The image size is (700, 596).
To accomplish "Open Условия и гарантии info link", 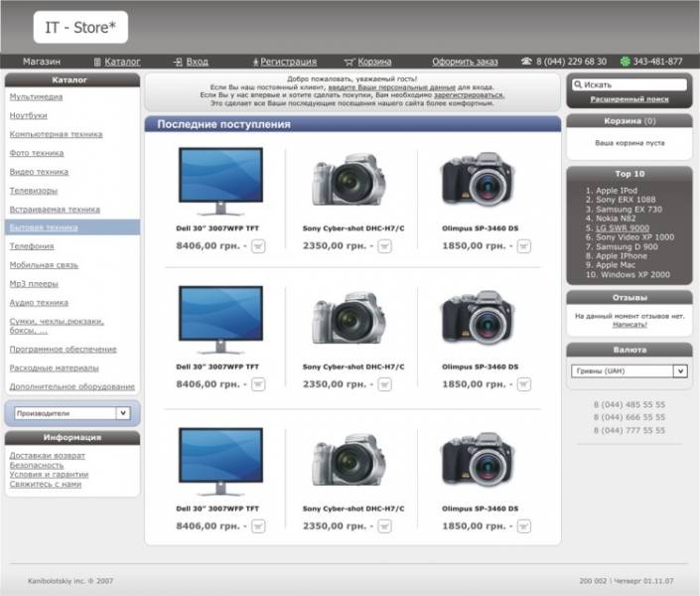I will coord(49,475).
